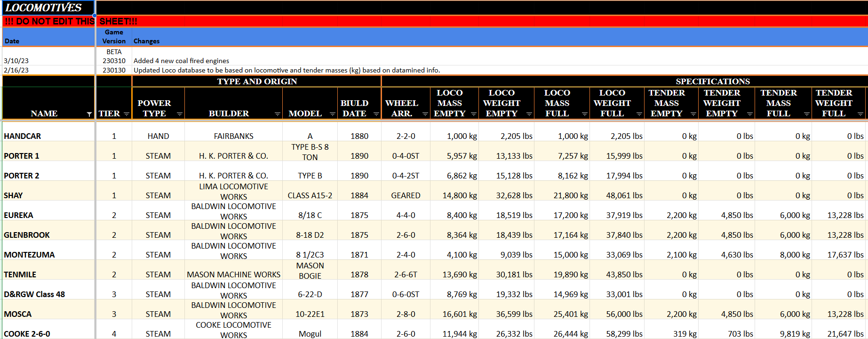Click the 230310 game version cell
Image resolution: width=868 pixels, height=339 pixels.
pyautogui.click(x=114, y=61)
